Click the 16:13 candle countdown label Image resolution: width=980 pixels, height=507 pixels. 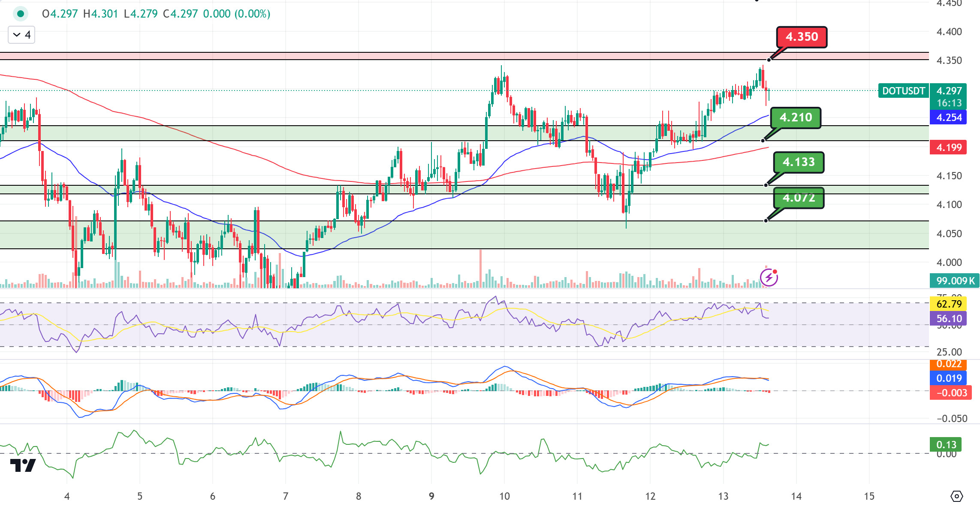(x=949, y=103)
